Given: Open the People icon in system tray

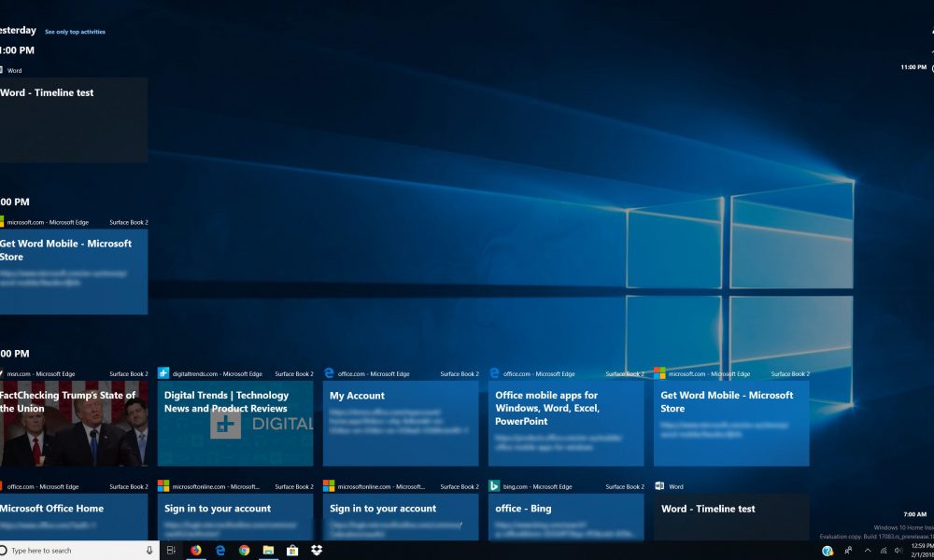Looking at the screenshot, I should [848, 551].
